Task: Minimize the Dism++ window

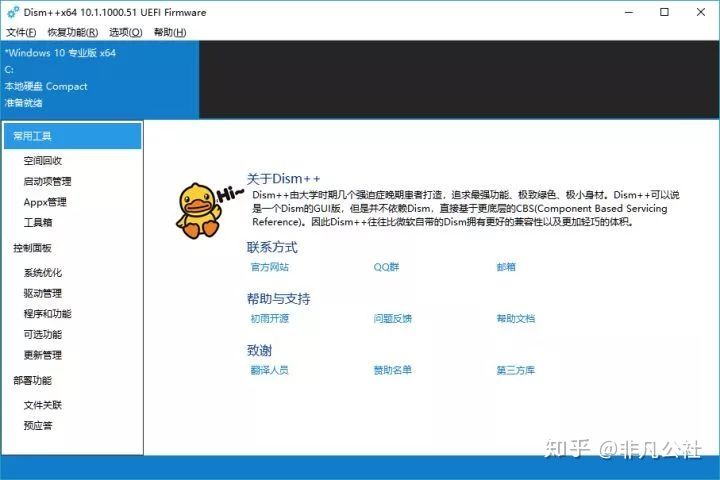Action: coord(629,12)
